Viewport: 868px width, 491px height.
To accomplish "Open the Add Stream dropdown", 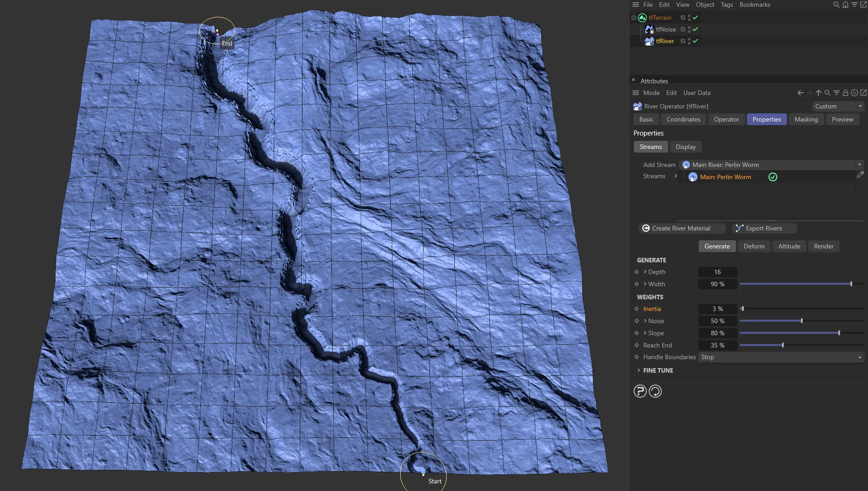I will point(860,165).
